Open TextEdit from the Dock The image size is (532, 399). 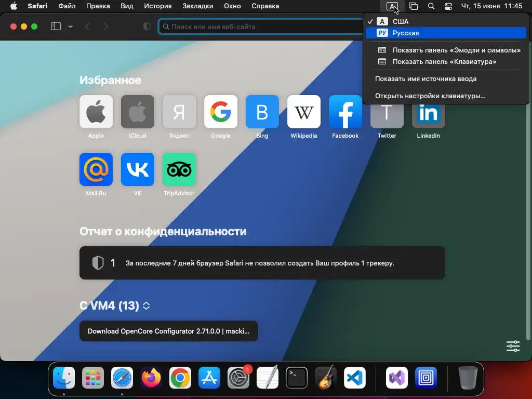[268, 377]
